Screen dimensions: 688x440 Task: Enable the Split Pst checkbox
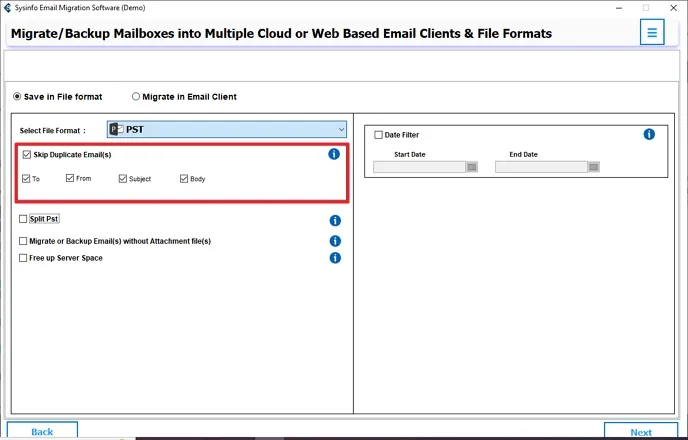click(x=23, y=219)
